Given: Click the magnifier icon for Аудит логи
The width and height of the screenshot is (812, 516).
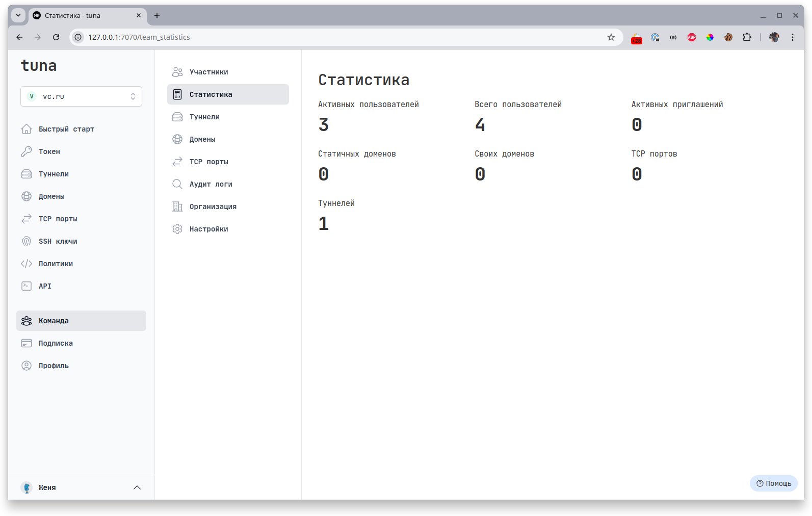Looking at the screenshot, I should pyautogui.click(x=177, y=184).
